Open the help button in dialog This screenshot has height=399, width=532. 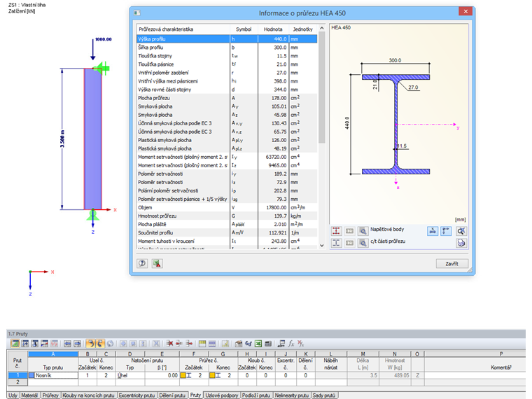coord(142,263)
